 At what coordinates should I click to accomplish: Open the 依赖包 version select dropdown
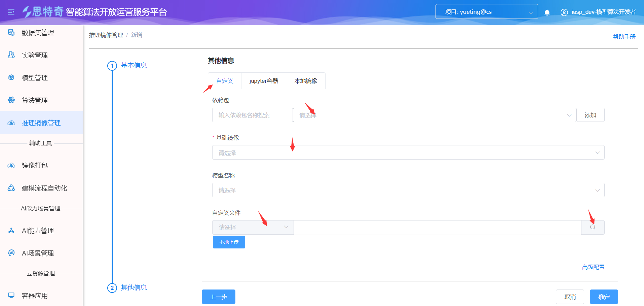tap(434, 115)
